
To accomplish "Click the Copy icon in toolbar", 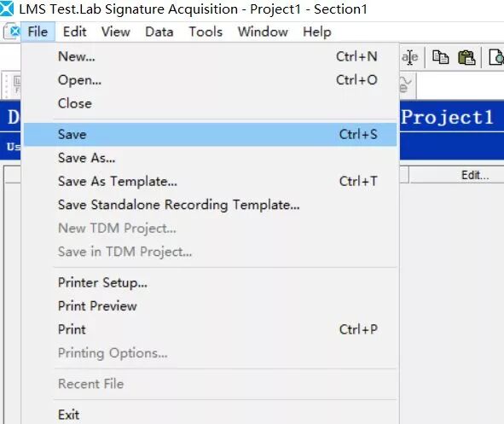I will [440, 57].
